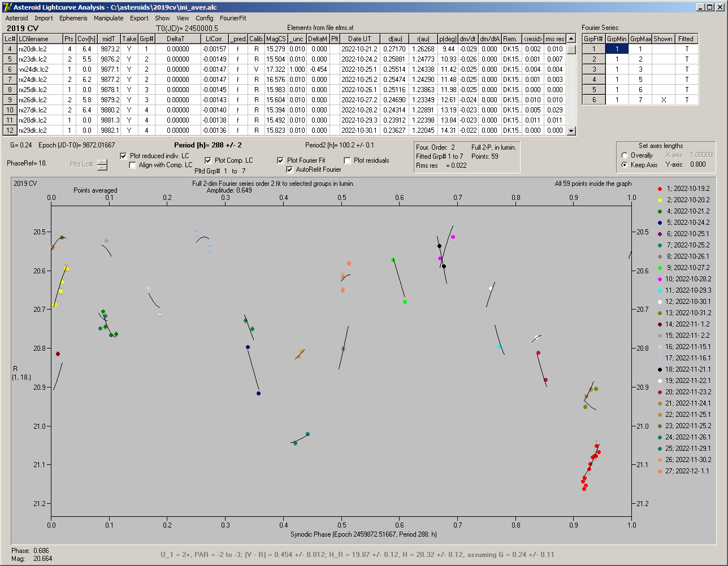Open the Import menu
Screen dimensions: 728x566
point(44,18)
